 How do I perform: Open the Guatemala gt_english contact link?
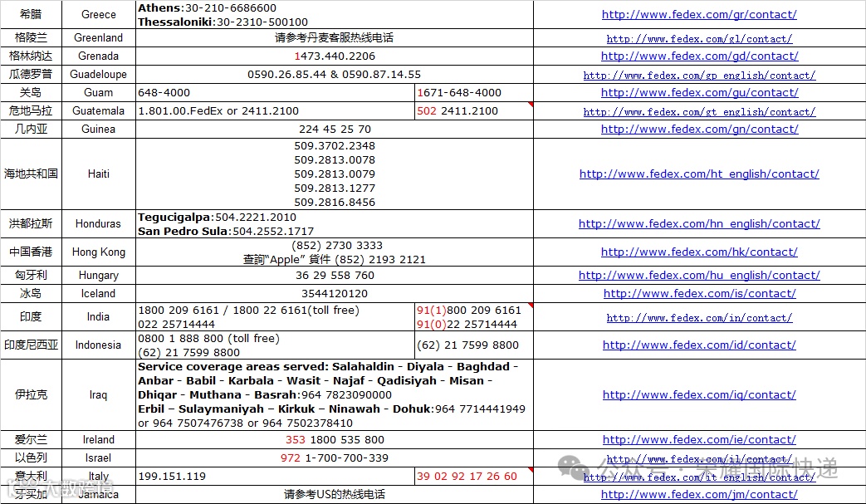(x=699, y=111)
